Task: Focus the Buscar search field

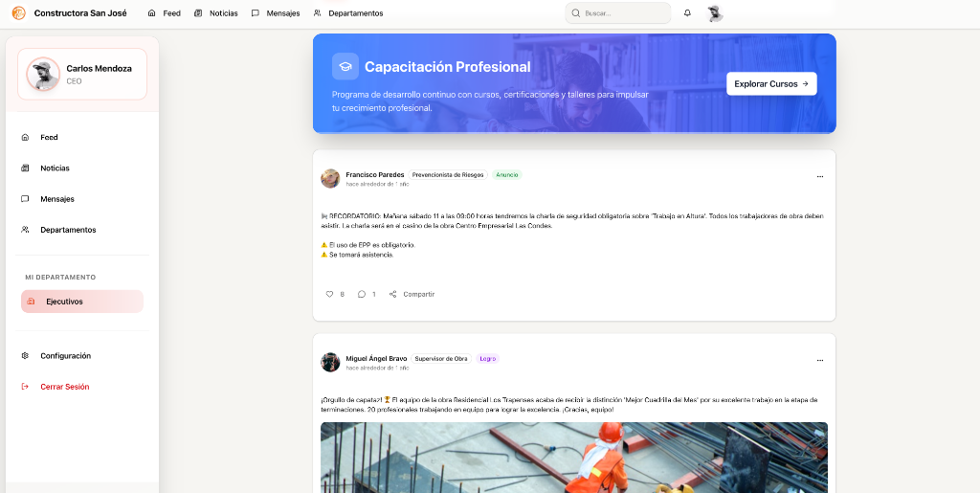Action: [617, 13]
